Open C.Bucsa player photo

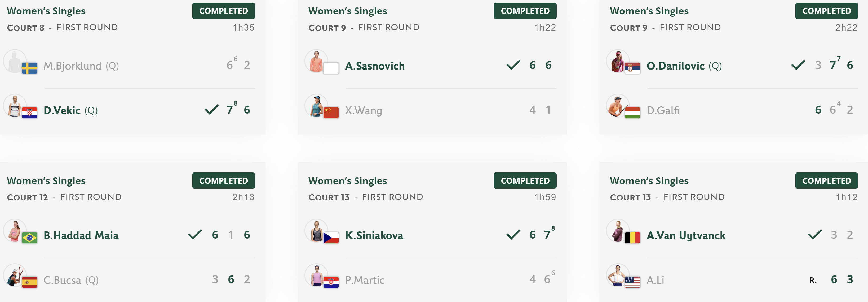(15, 275)
